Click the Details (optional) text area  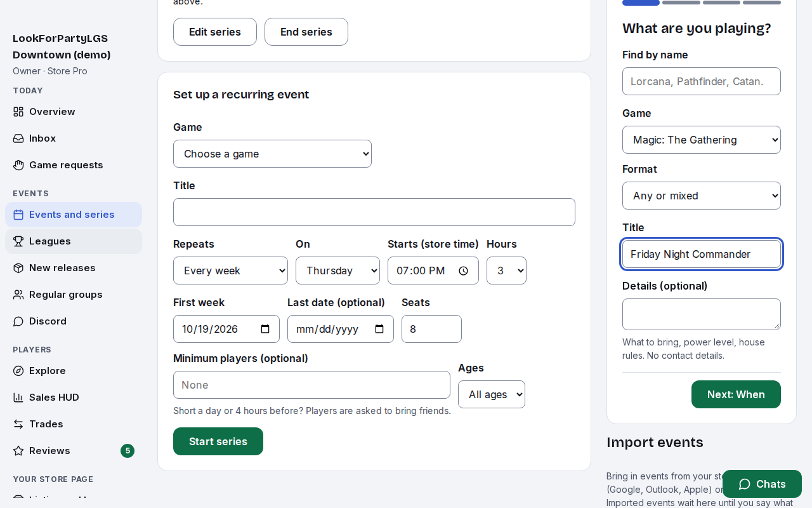702,314
